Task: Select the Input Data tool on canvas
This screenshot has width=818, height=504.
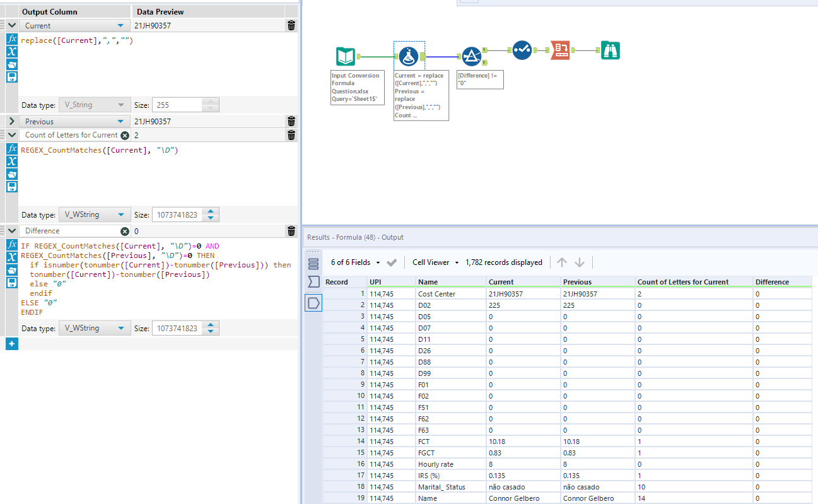Action: click(345, 56)
